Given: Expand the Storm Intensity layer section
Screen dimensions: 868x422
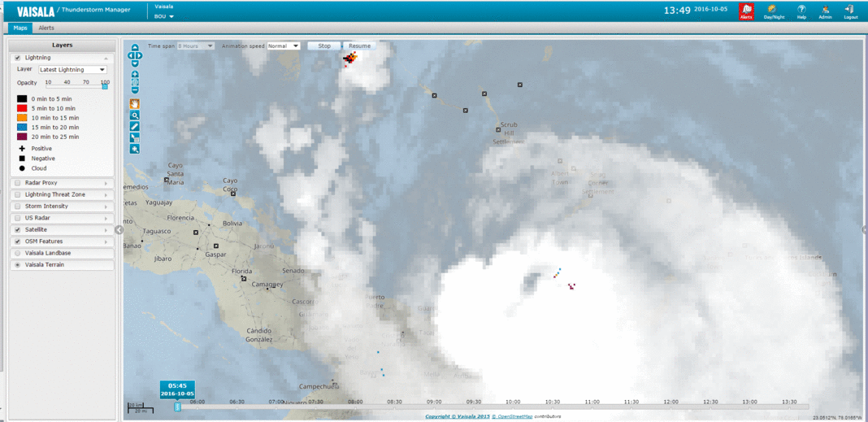Looking at the screenshot, I should tap(106, 207).
